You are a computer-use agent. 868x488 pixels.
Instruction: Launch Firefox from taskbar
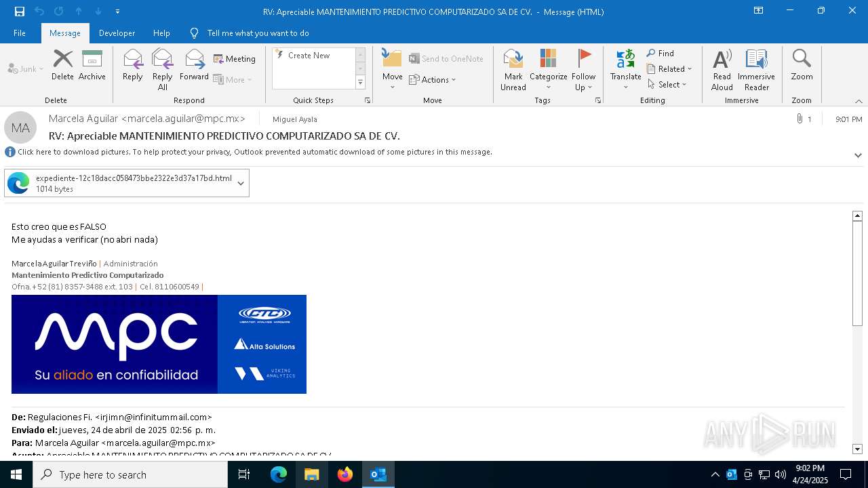345,474
